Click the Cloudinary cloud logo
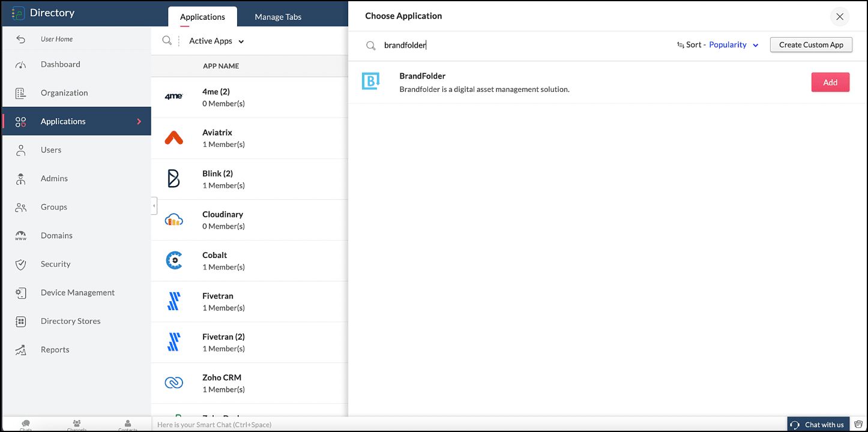This screenshot has height=432, width=868. coord(173,220)
